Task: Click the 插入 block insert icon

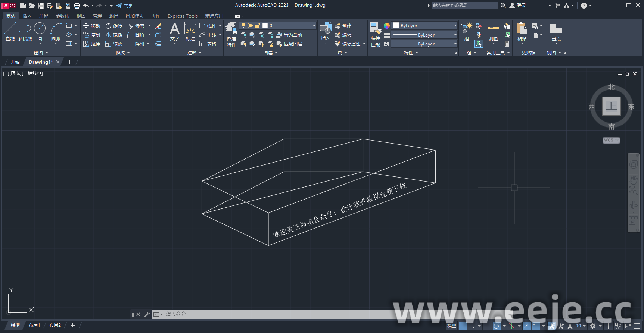Action: point(325,31)
